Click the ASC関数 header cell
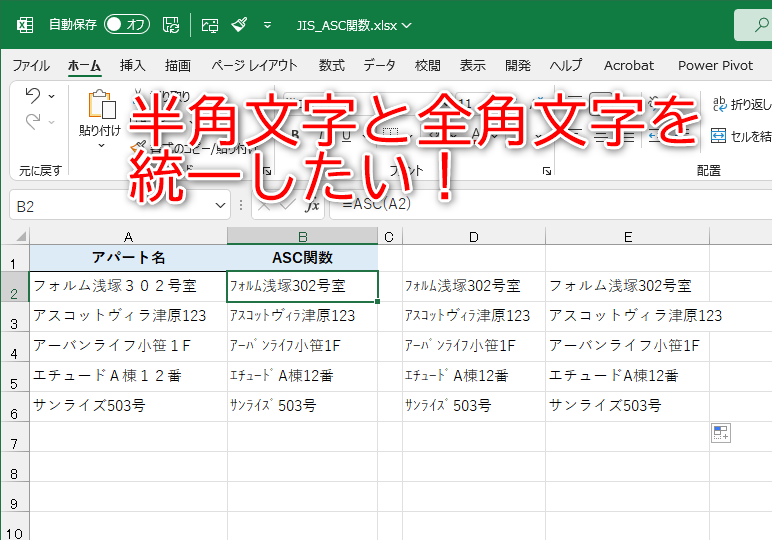This screenshot has width=772, height=540. [x=302, y=258]
